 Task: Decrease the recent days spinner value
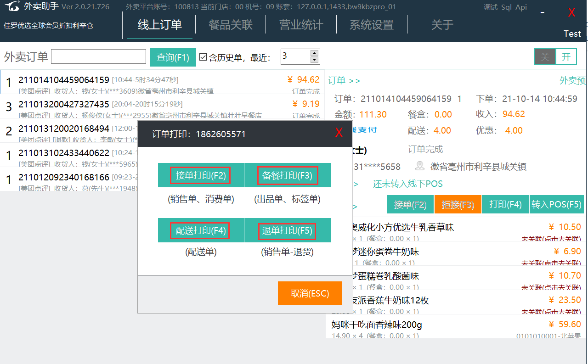(x=314, y=60)
